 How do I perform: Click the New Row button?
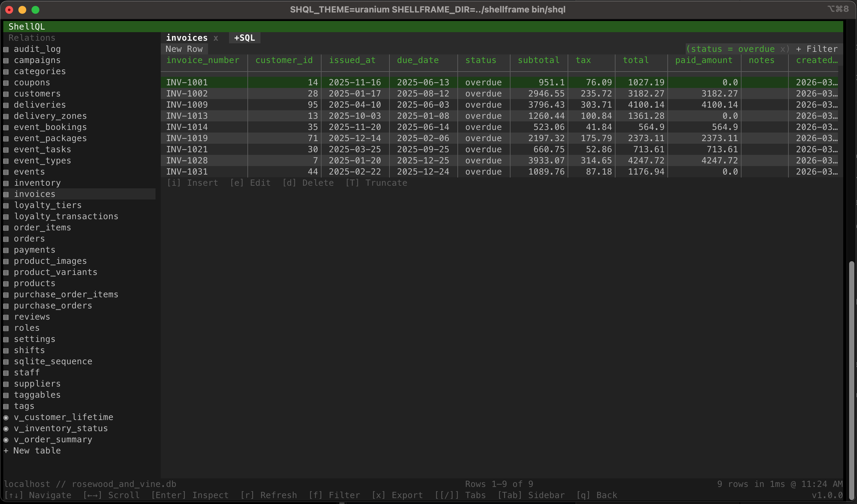click(184, 49)
